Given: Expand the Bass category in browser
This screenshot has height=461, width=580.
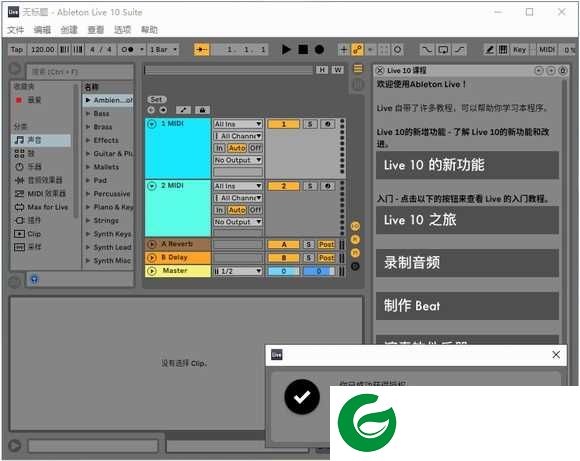Looking at the screenshot, I should pos(88,113).
